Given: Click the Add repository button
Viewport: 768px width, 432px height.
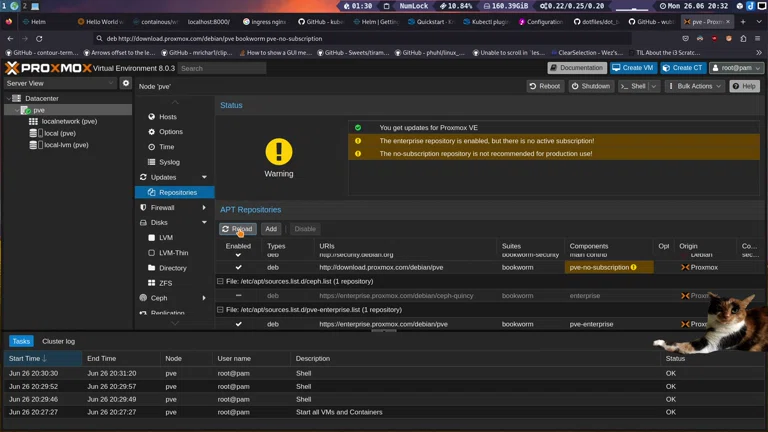Looking at the screenshot, I should point(271,229).
